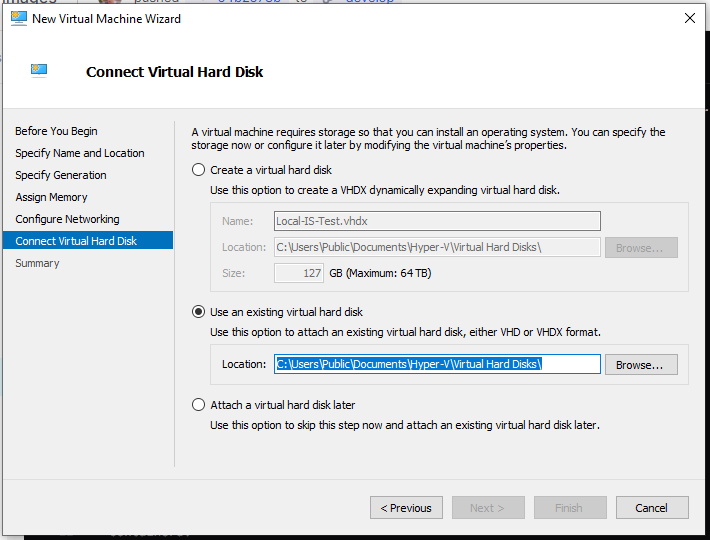Select Create a virtual hard disk option

click(198, 170)
